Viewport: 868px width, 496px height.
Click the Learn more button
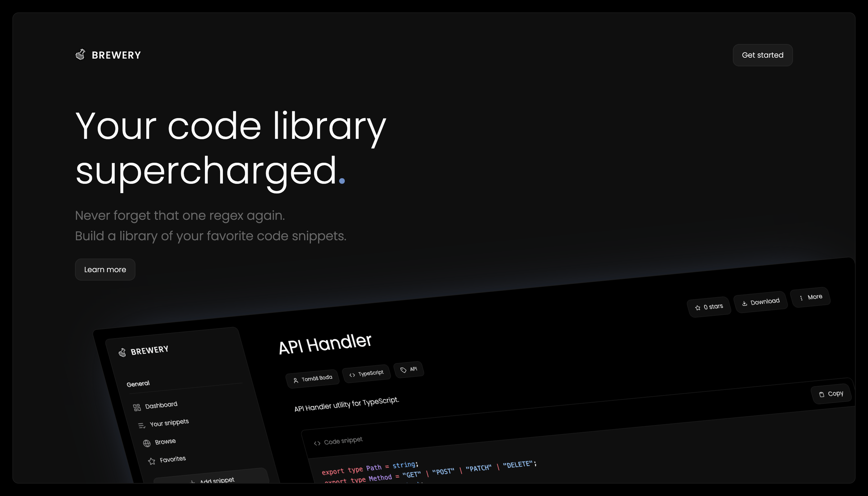point(105,269)
